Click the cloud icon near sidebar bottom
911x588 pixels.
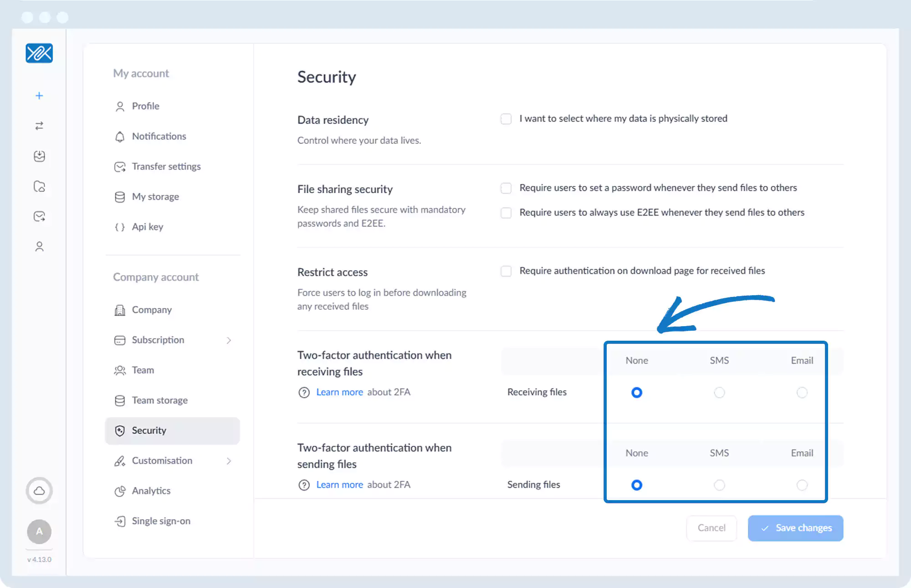(39, 491)
